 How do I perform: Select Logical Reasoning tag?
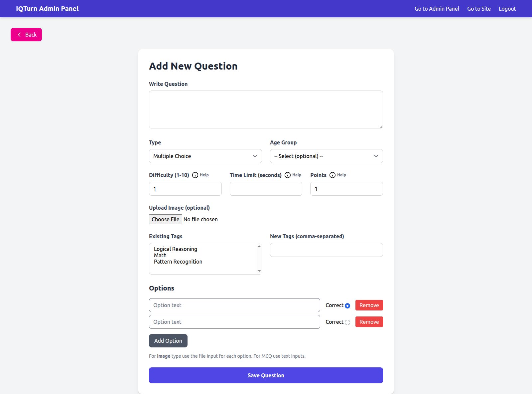[175, 249]
